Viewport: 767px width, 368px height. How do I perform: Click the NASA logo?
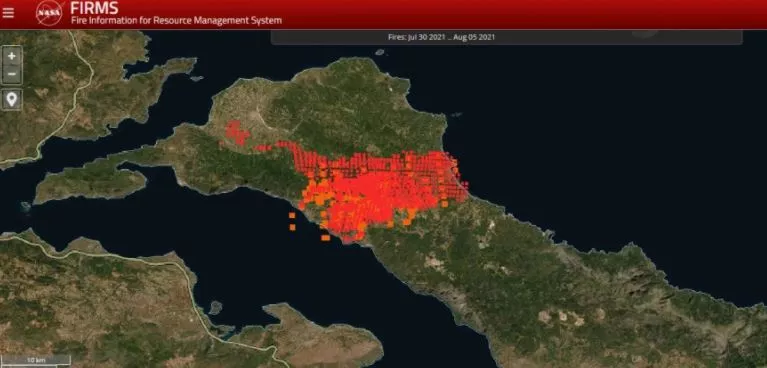[49, 13]
